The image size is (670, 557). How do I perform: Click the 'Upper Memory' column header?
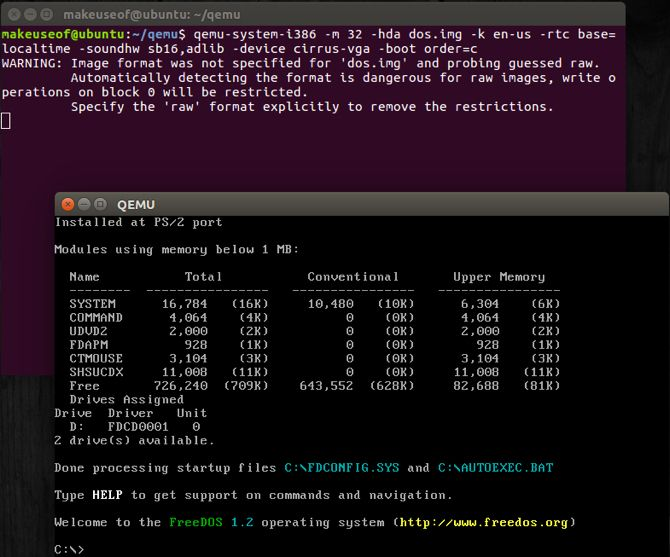[499, 277]
